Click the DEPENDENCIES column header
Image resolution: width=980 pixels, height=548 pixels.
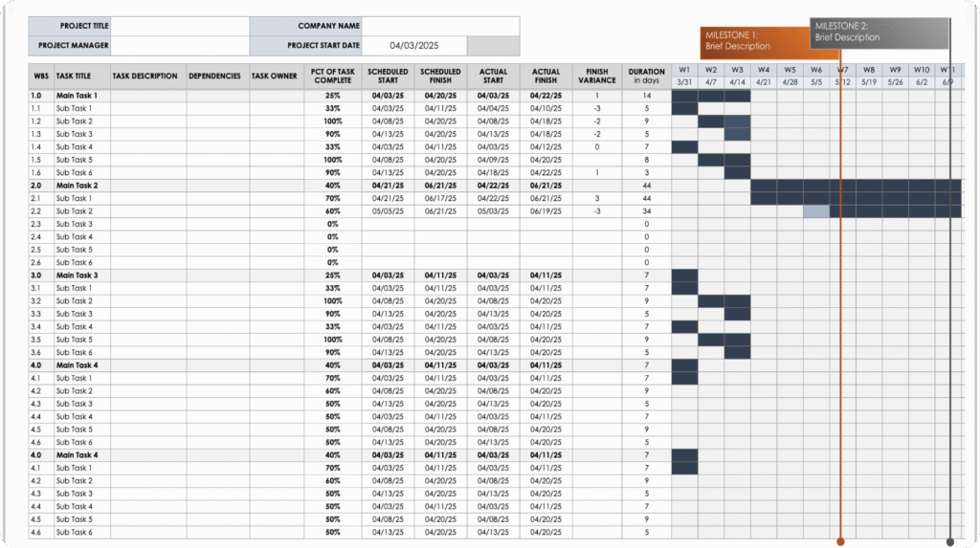[x=217, y=77]
